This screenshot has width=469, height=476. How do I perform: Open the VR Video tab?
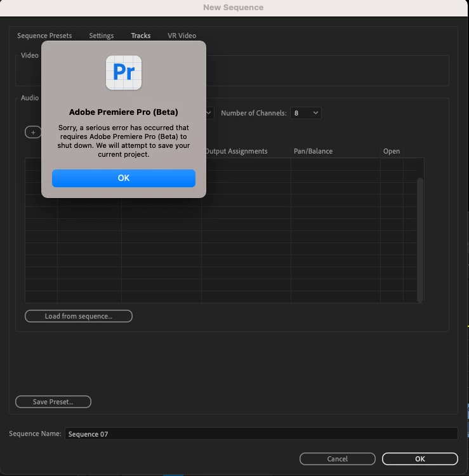(182, 36)
